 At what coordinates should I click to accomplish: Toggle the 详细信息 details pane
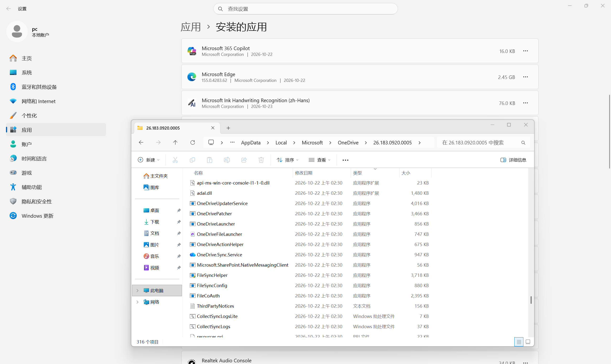click(513, 160)
